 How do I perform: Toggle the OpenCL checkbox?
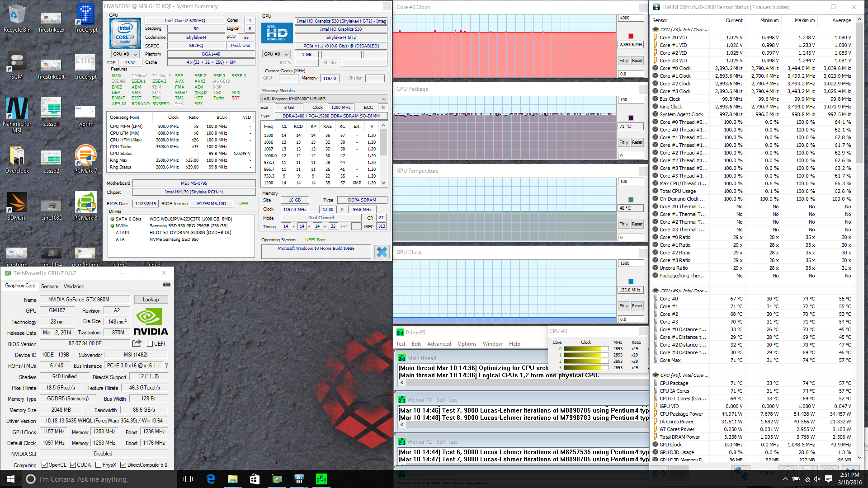click(44, 465)
